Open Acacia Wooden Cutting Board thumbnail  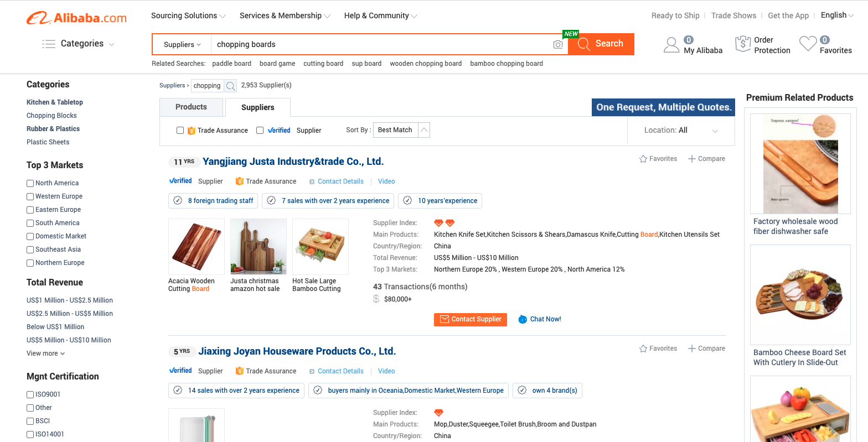[197, 247]
